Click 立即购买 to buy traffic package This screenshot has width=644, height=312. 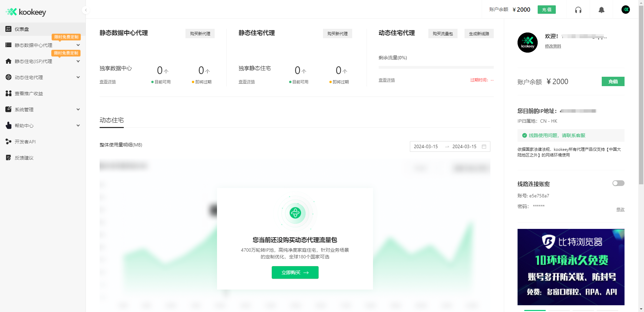click(295, 272)
